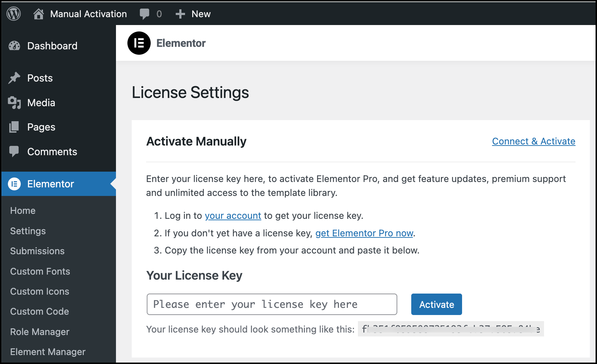Open the Submissions submenu item
Image resolution: width=597 pixels, height=364 pixels.
[x=37, y=251]
